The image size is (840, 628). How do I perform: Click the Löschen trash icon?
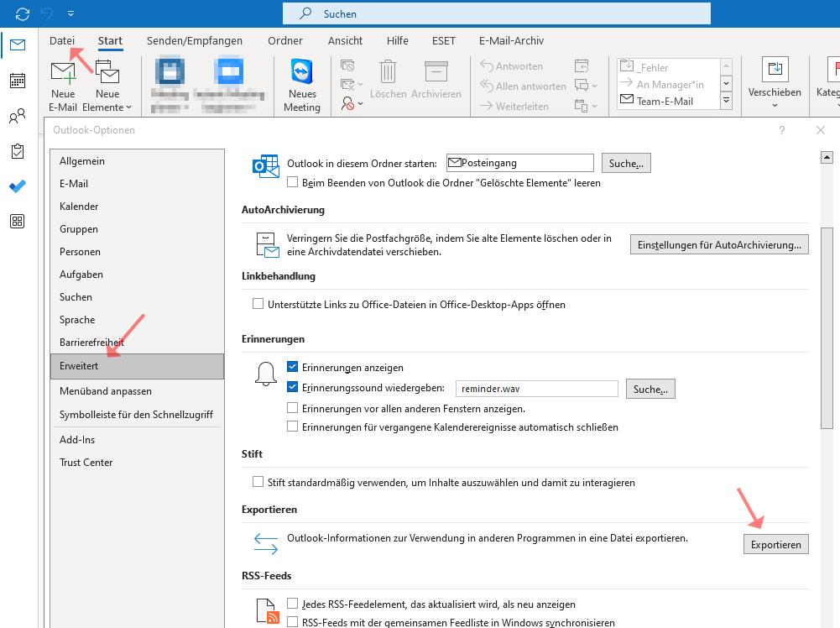388,81
